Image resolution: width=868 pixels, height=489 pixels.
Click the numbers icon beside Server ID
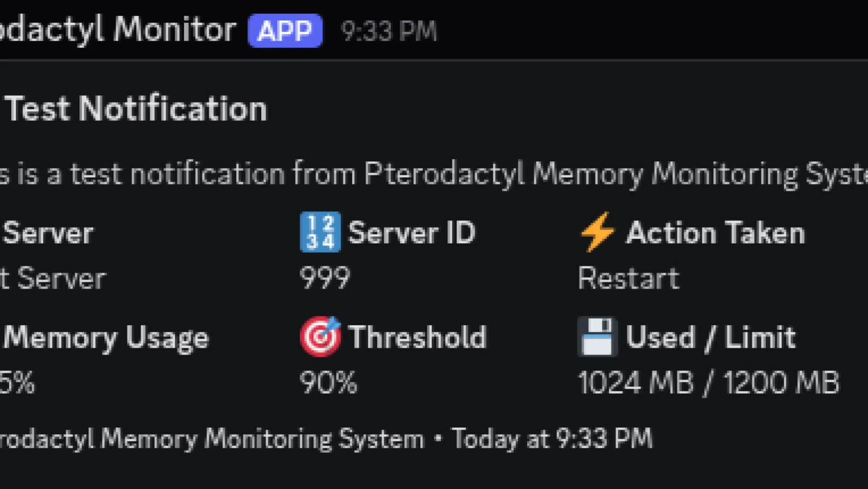coord(320,232)
